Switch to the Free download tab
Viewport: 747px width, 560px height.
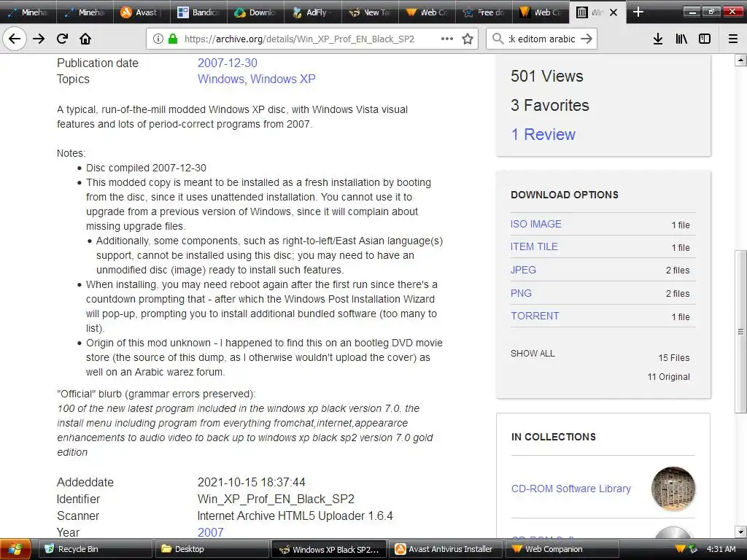(483, 12)
